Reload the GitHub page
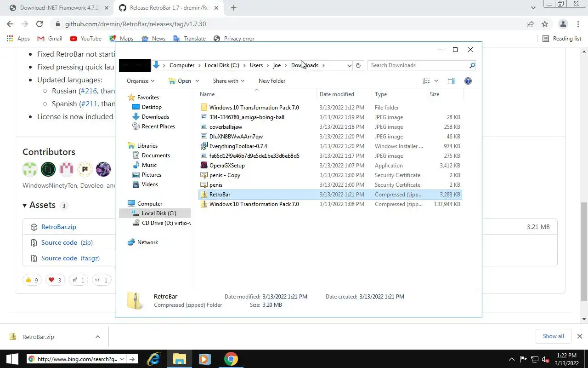The width and height of the screenshot is (588, 368). tap(40, 24)
